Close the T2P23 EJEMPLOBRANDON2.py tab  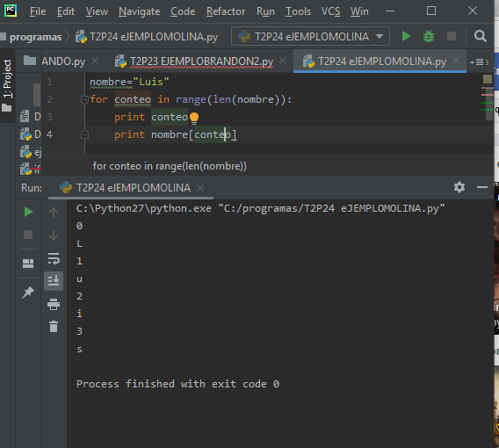(283, 61)
